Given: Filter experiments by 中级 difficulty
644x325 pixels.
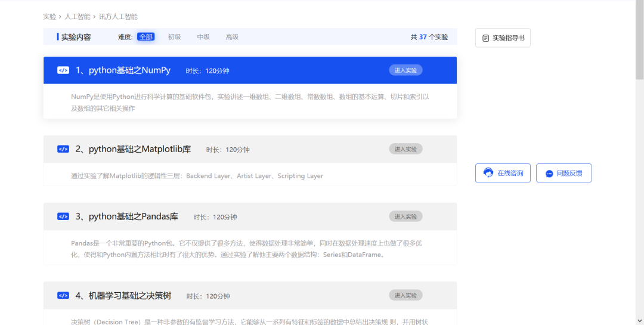Looking at the screenshot, I should coord(203,37).
